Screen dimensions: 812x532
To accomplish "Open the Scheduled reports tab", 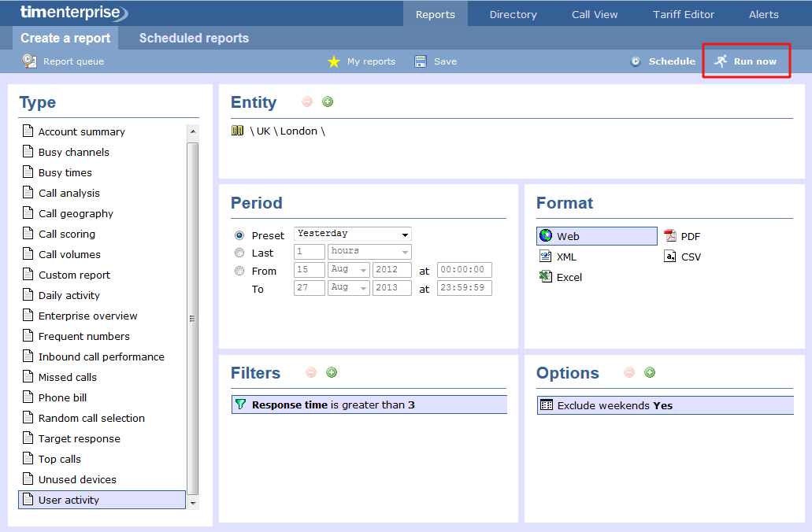I will point(194,38).
